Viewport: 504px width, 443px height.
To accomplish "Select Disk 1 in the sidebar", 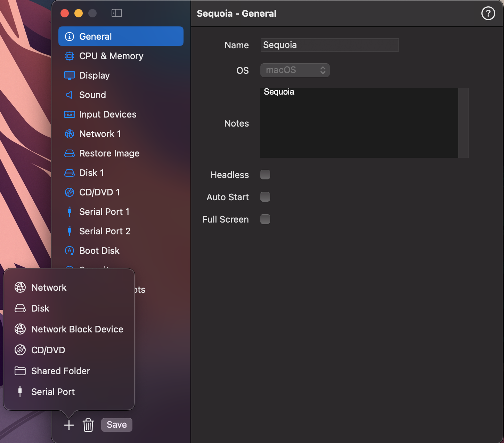I will click(x=91, y=172).
